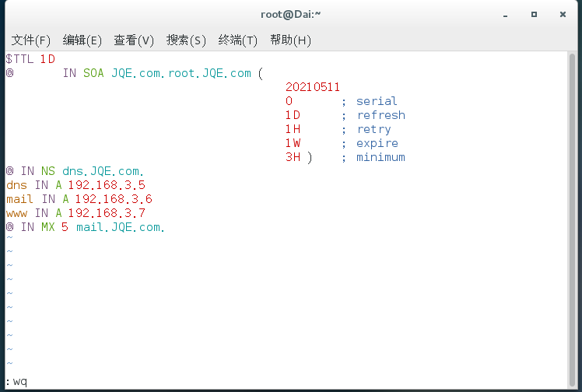
Task: Minimize the root@Dai terminal window
Action: pos(505,15)
